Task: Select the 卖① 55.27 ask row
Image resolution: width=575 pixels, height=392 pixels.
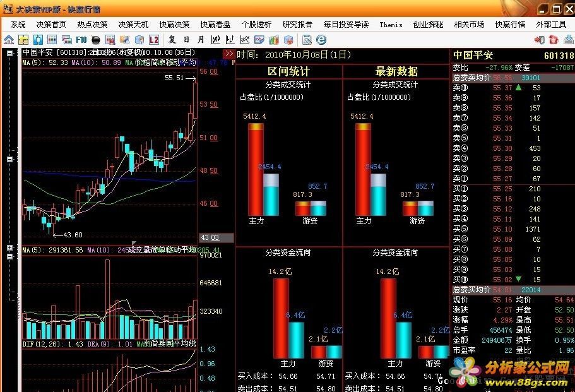Action: click(513, 179)
